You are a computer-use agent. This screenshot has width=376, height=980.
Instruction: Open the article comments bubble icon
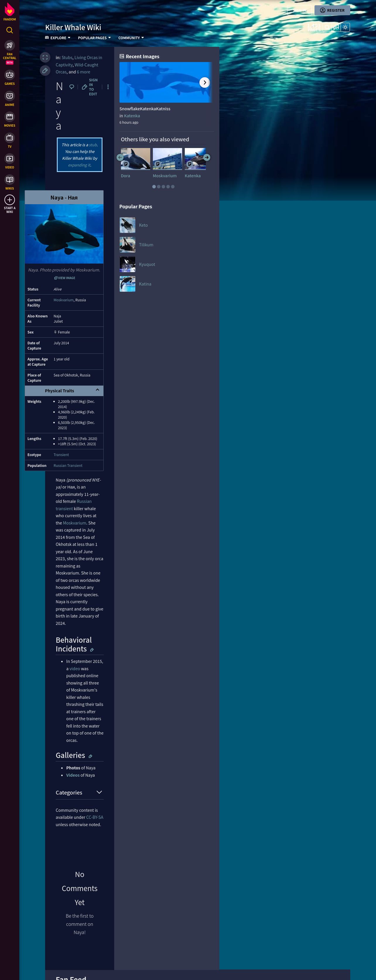[72, 87]
